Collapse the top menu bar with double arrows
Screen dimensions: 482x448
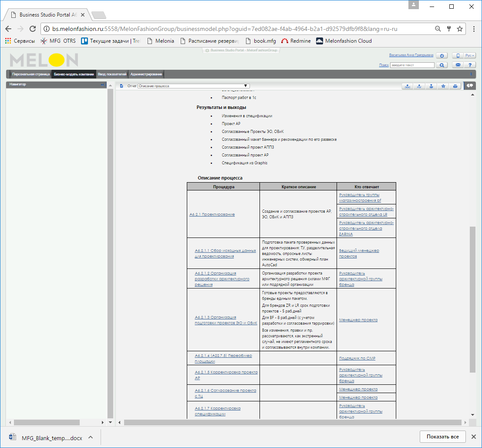tap(471, 75)
